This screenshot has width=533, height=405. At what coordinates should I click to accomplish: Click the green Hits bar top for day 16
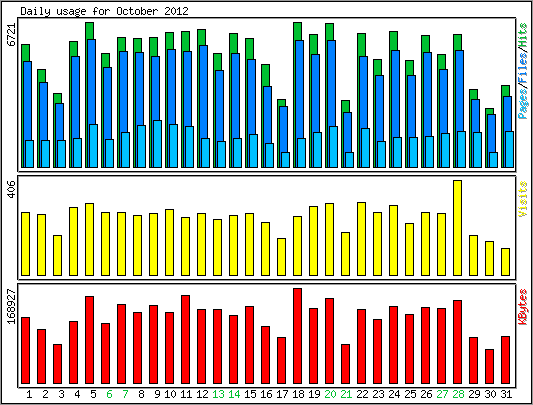265,75
